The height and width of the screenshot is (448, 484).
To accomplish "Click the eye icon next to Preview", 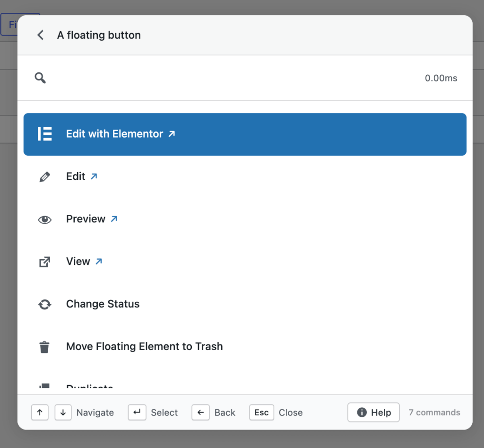I will 44,219.
